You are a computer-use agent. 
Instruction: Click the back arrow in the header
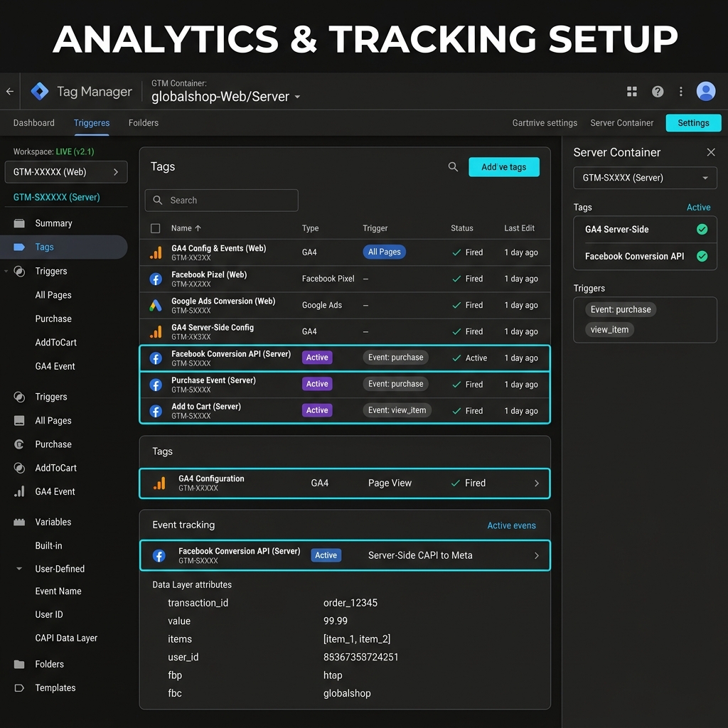(10, 92)
